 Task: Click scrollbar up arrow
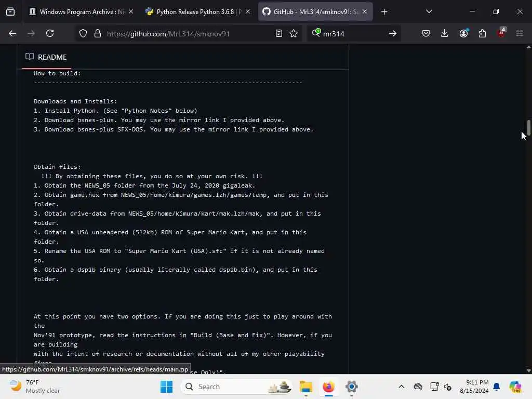[x=528, y=47]
